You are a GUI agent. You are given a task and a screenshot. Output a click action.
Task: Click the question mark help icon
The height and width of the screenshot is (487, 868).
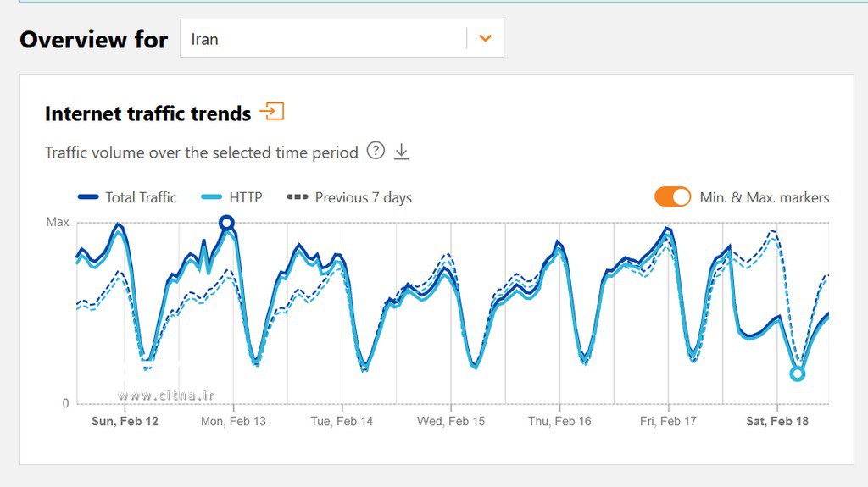click(x=376, y=151)
